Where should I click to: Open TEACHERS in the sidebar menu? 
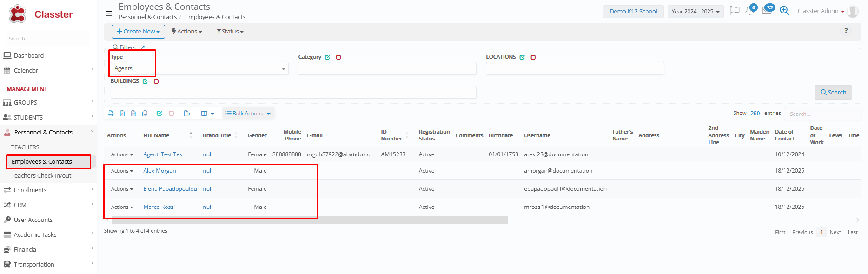coord(25,147)
